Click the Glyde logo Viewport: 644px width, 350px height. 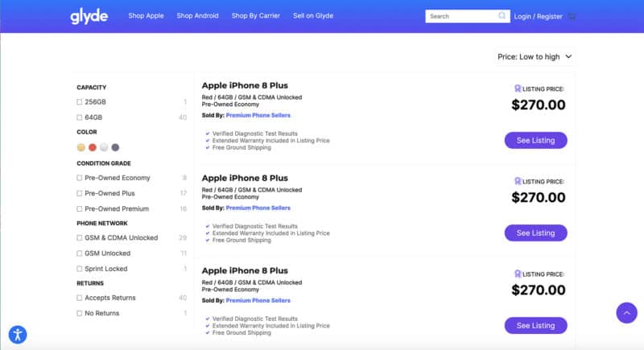(x=89, y=16)
